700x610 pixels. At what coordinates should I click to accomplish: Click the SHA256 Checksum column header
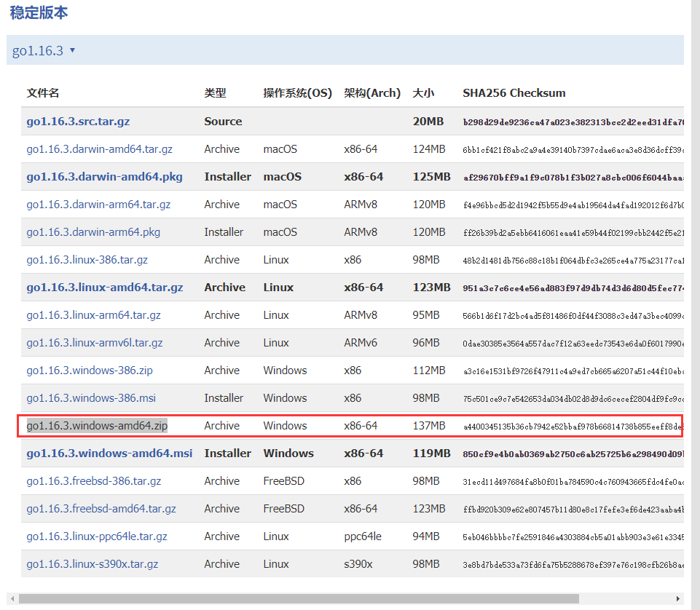pyautogui.click(x=514, y=93)
